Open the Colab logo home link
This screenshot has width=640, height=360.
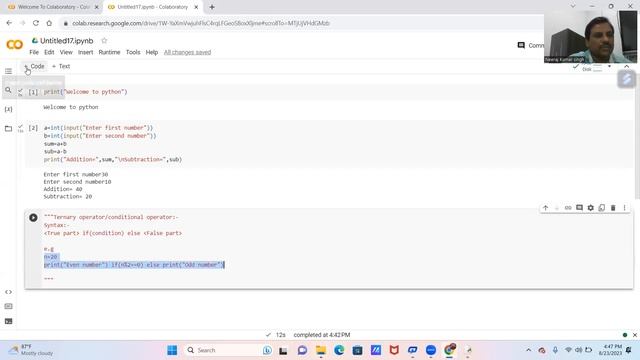tap(15, 44)
